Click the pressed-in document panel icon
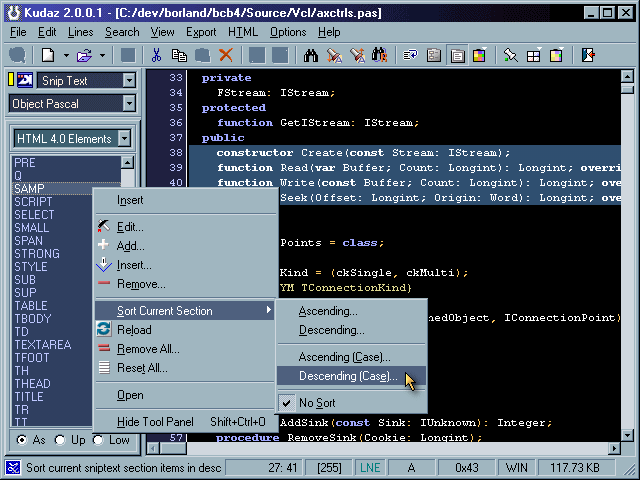 pyautogui.click(x=457, y=55)
